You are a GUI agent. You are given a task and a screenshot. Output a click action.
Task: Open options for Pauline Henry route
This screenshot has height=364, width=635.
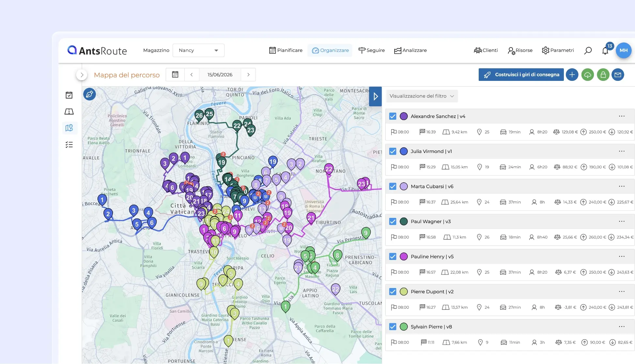pos(622,256)
